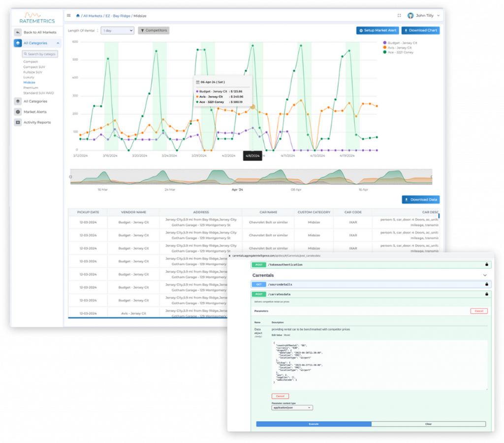504x443 pixels.
Task: Open Parameter content type application/json dropdown
Action: [292, 408]
